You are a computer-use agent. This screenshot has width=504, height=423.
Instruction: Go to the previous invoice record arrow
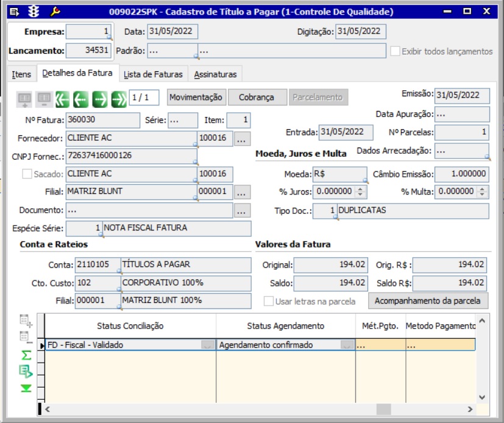point(81,98)
